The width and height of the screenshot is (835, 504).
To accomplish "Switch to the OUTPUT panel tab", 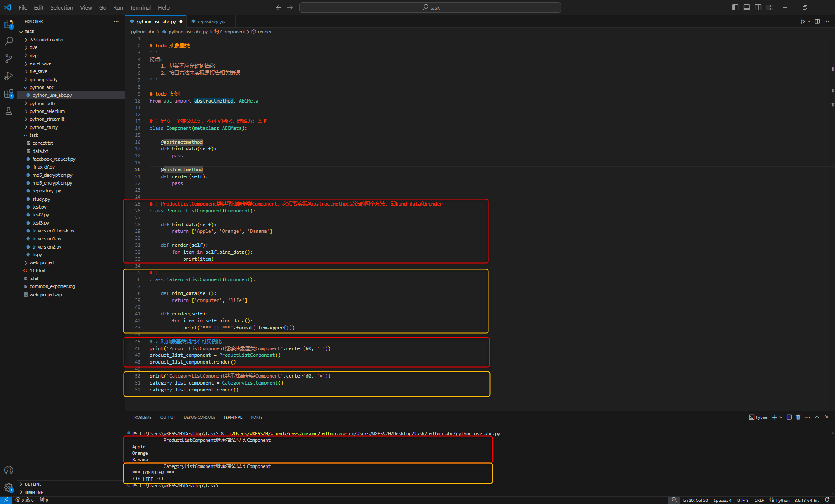I will pos(168,418).
